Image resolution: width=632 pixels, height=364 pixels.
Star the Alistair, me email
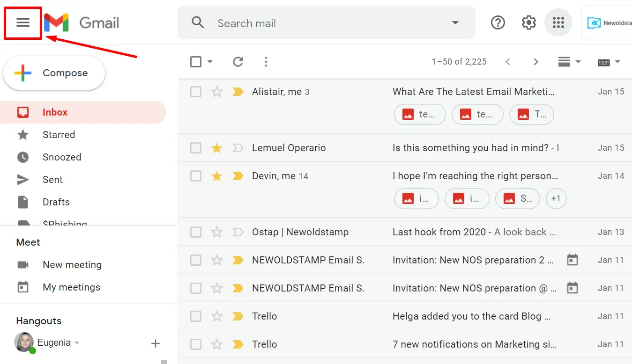pos(216,92)
